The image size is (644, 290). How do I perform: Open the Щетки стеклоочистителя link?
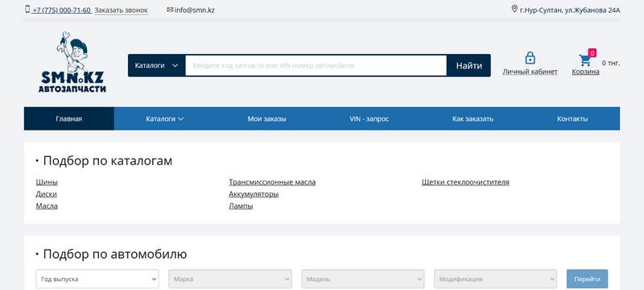click(x=465, y=182)
